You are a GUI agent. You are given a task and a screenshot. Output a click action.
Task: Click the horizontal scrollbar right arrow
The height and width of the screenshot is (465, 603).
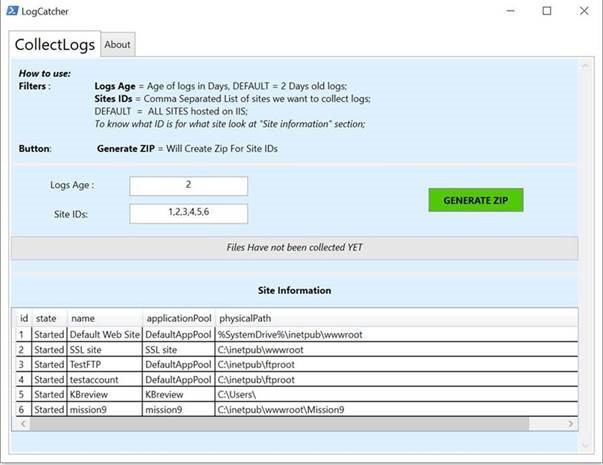tap(571, 423)
